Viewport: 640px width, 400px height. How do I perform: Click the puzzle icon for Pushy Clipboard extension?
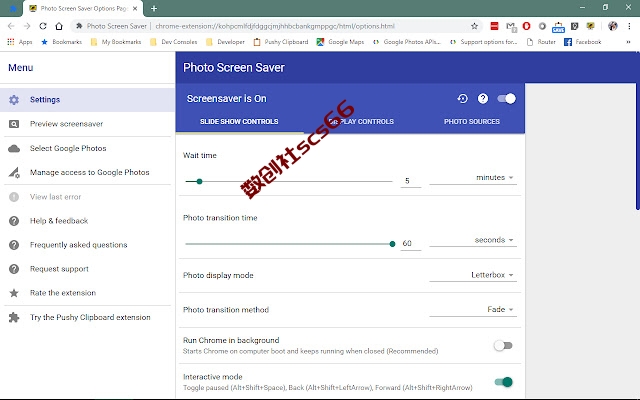[14, 317]
